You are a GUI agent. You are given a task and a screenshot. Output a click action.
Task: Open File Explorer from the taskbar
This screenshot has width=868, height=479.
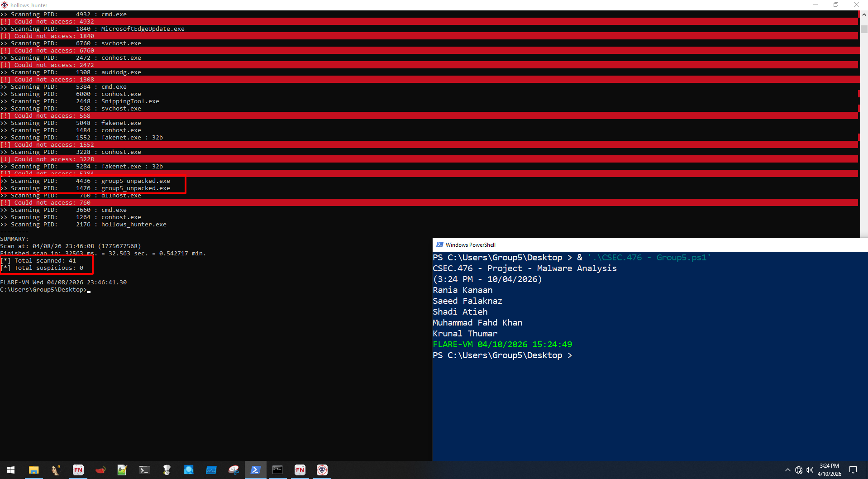33,470
